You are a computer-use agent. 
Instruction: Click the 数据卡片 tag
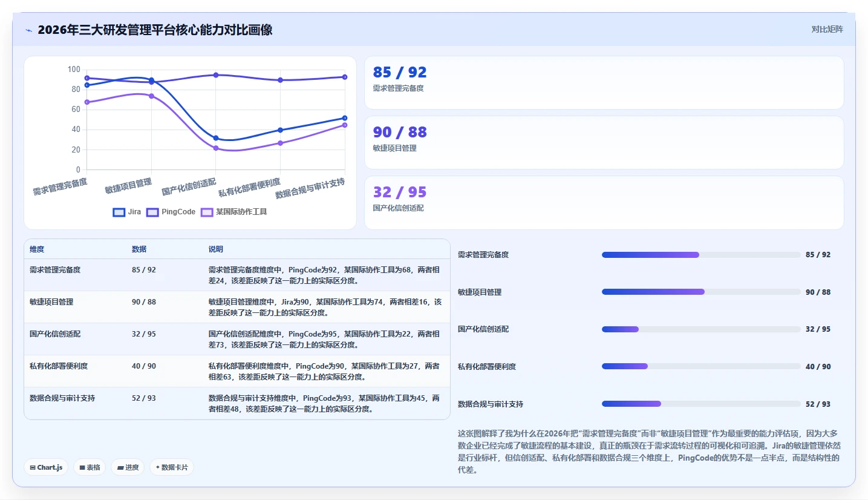(x=172, y=467)
